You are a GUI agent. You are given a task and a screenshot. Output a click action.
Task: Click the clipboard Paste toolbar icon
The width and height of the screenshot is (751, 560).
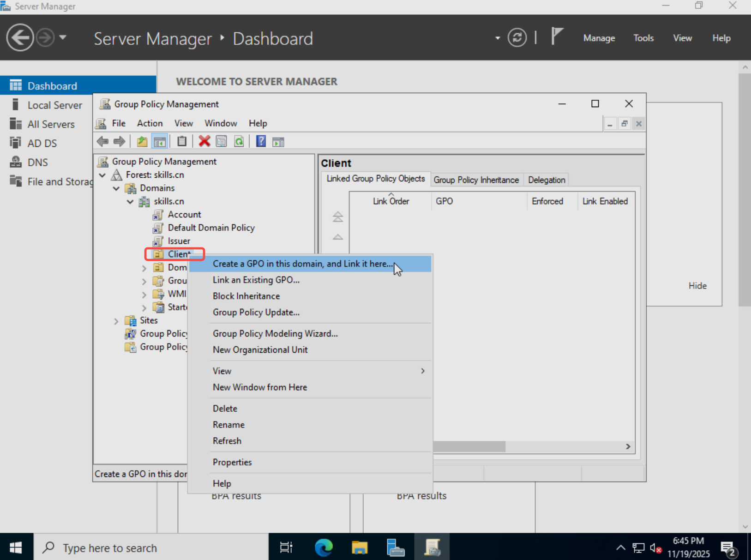[182, 141]
